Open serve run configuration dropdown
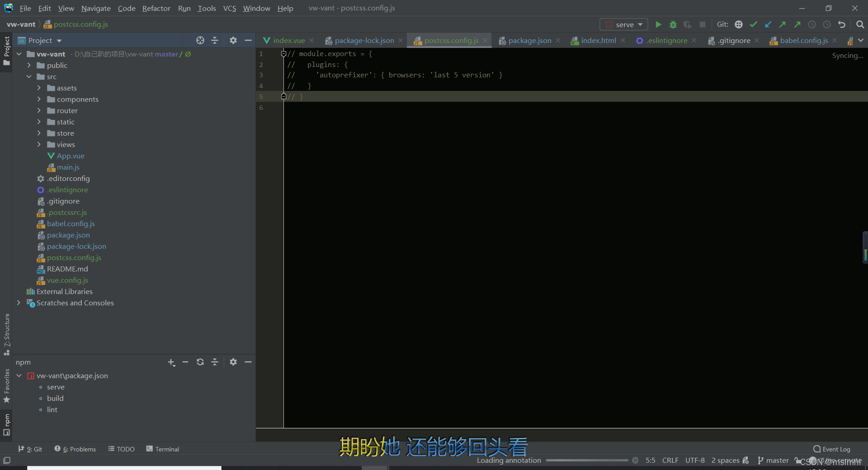The width and height of the screenshot is (868, 470). [624, 24]
